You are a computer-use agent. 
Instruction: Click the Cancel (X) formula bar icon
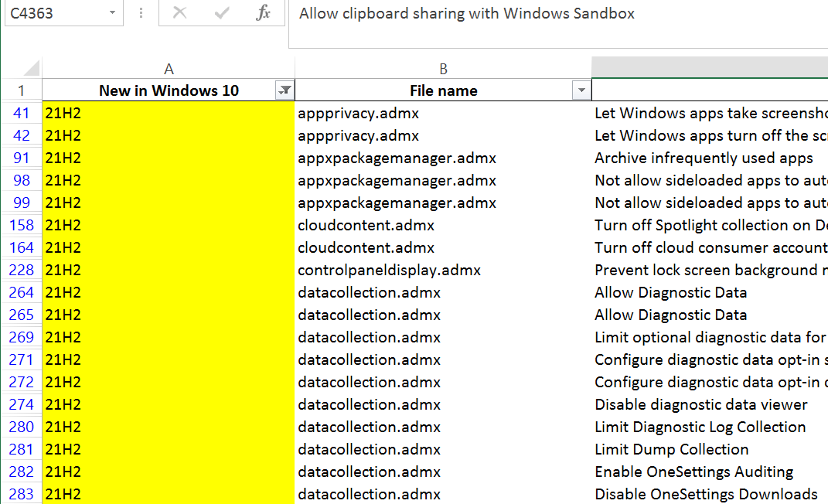[x=179, y=12]
